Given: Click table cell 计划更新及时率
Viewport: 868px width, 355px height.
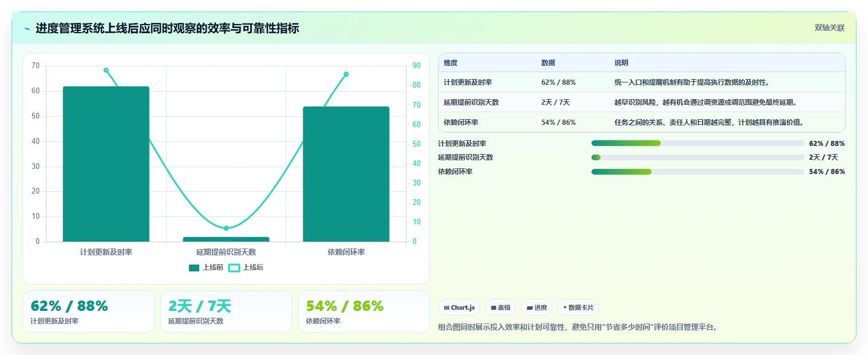Looking at the screenshot, I should [468, 82].
